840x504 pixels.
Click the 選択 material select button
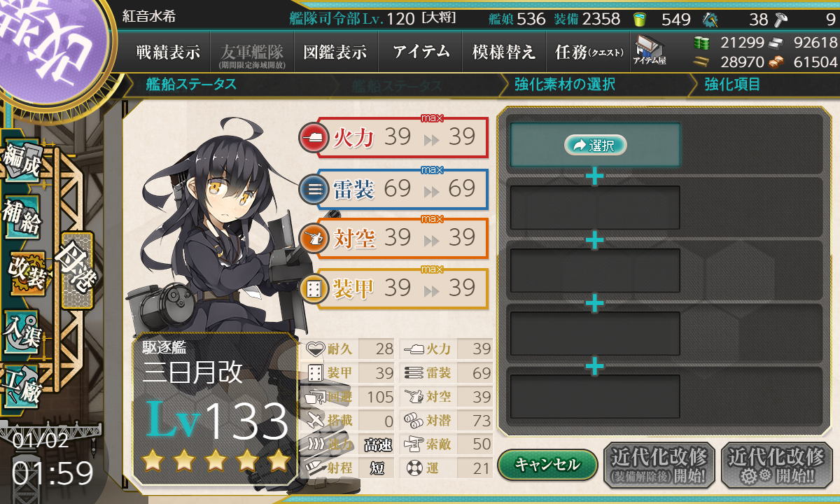(595, 145)
